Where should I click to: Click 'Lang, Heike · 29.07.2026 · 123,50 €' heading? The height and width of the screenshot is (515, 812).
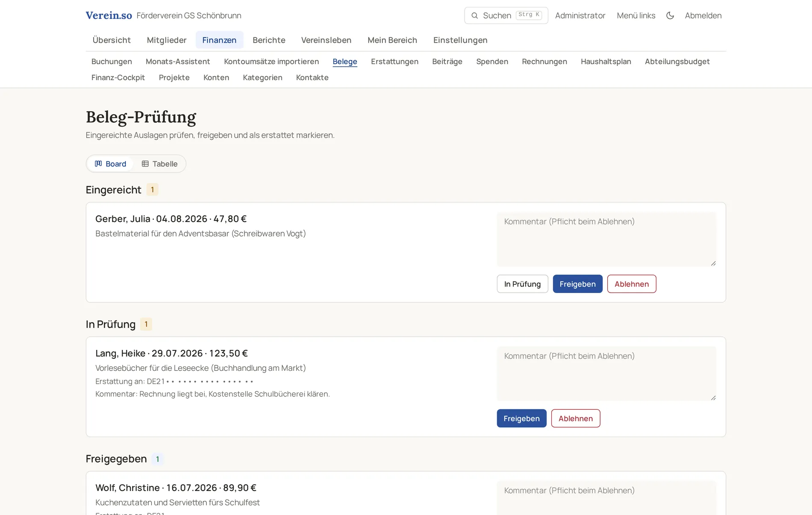171,353
